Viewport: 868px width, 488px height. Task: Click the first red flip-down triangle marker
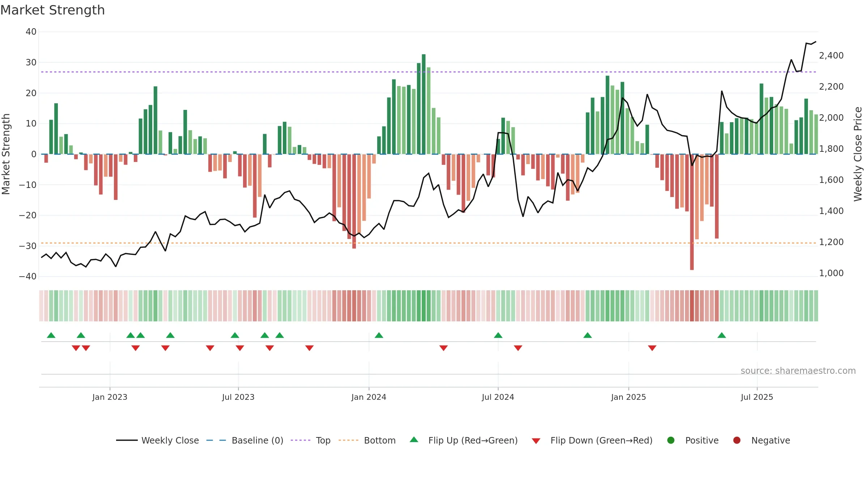(76, 348)
